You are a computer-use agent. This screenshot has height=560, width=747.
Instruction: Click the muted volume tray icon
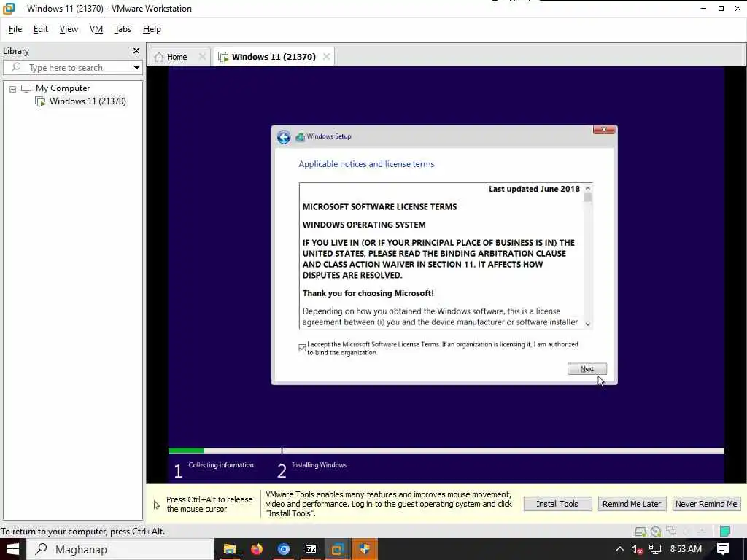pos(637,550)
